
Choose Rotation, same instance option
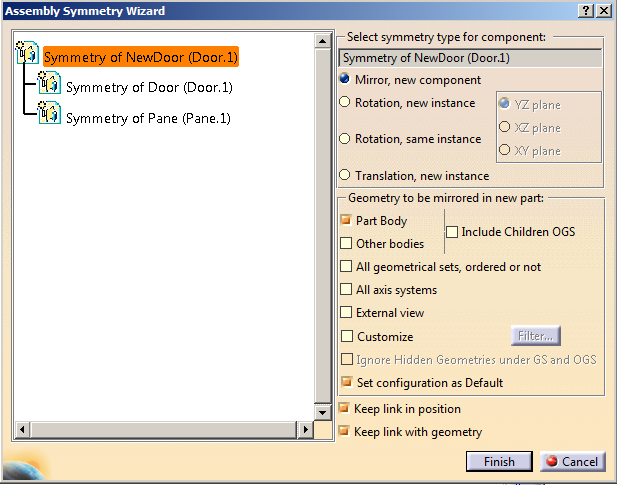[346, 139]
